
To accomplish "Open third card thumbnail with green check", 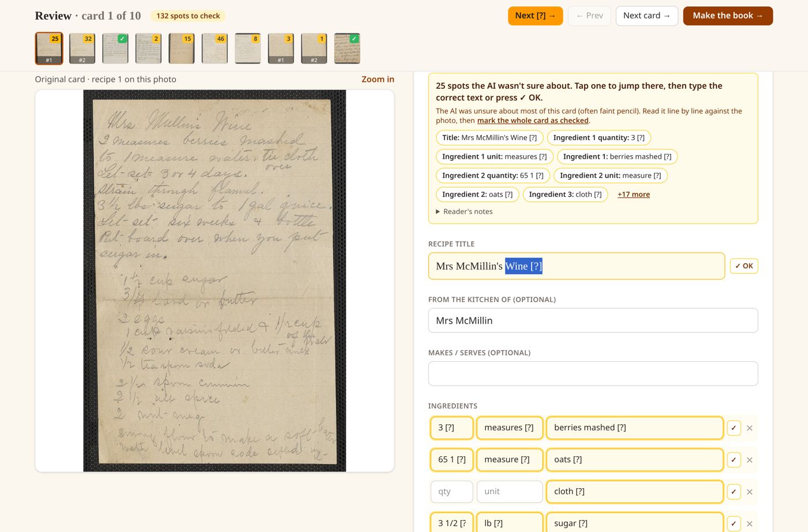I will click(115, 48).
